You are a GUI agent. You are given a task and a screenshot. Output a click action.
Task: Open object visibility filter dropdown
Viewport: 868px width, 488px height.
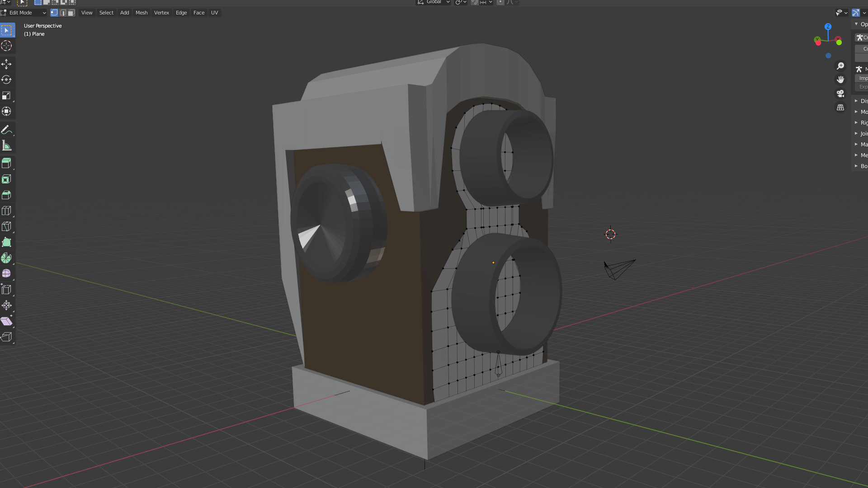[x=842, y=13]
